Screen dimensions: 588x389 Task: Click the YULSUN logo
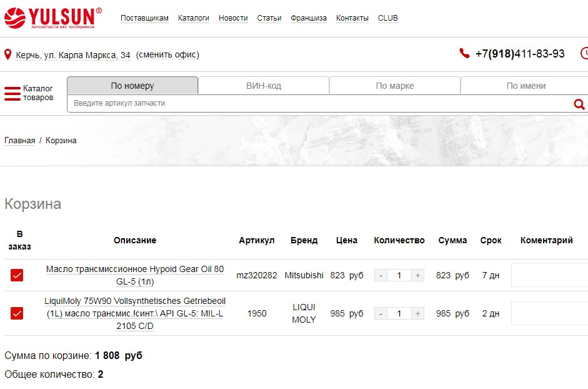coord(53,18)
